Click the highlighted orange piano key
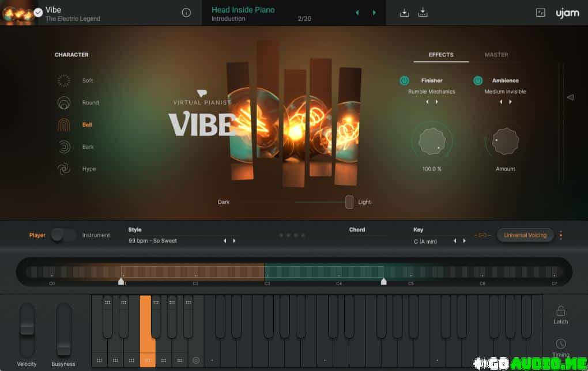Image resolution: width=588 pixels, height=371 pixels. click(x=148, y=331)
